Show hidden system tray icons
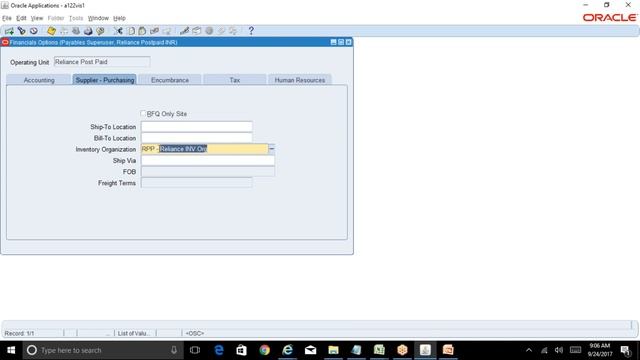640x360 pixels. point(529,350)
